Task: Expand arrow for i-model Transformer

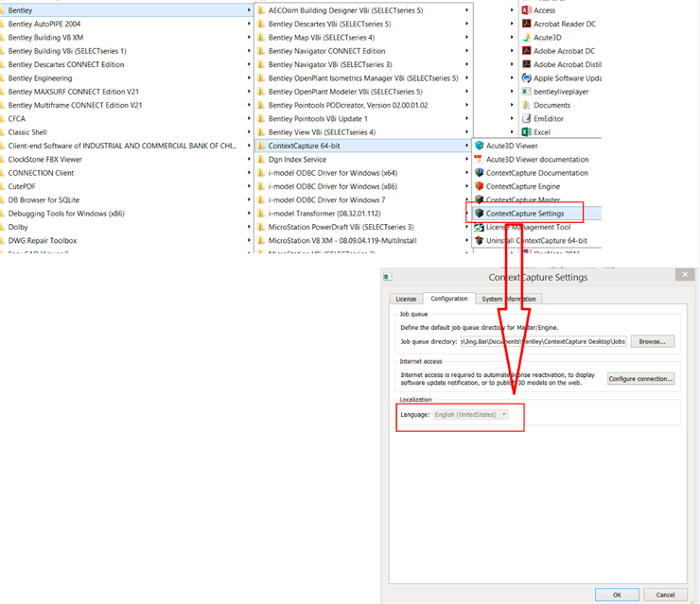Action: point(466,214)
